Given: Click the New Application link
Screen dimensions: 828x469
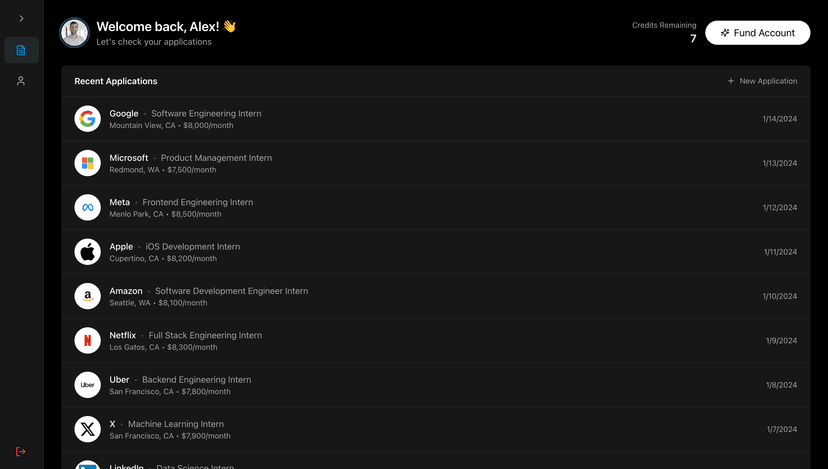Looking at the screenshot, I should pyautogui.click(x=762, y=81).
